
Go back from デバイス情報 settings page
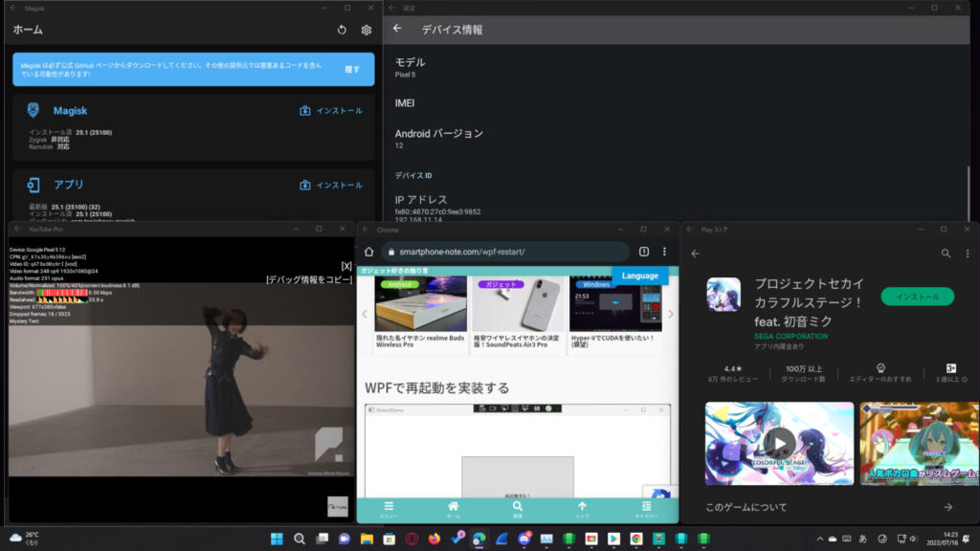[397, 29]
